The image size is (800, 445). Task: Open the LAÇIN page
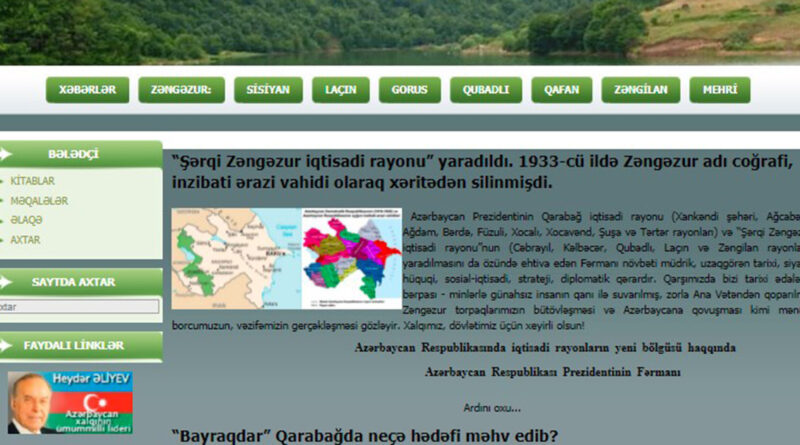340,90
